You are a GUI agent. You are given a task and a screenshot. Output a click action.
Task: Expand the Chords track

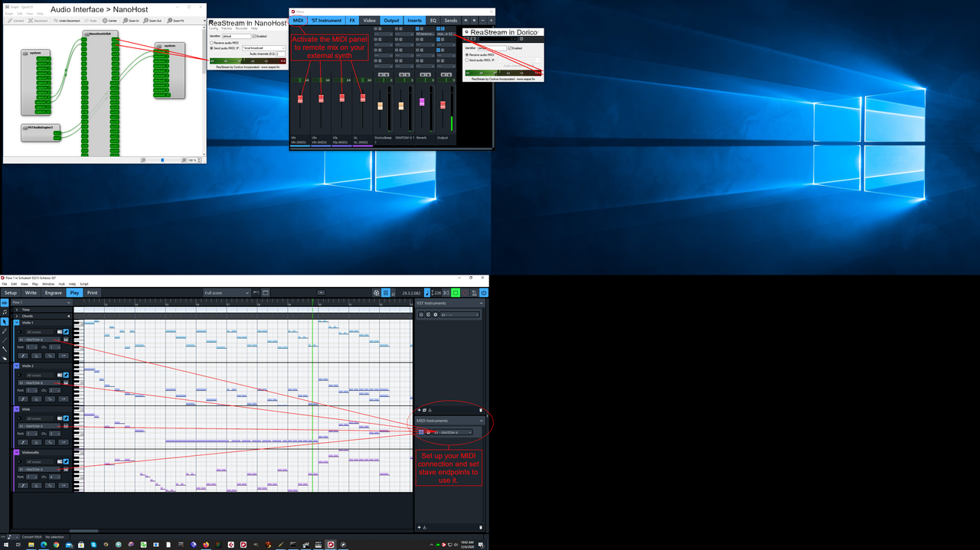click(x=17, y=316)
